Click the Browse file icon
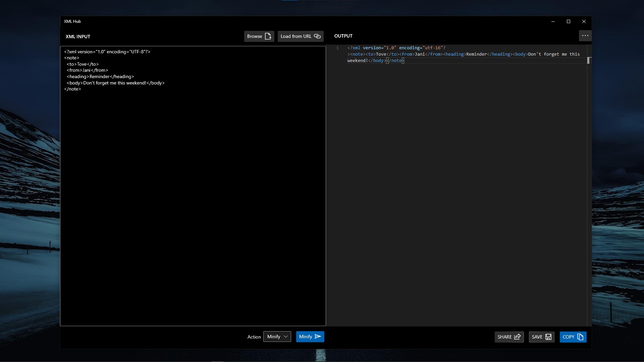The width and height of the screenshot is (644, 362). 268,36
